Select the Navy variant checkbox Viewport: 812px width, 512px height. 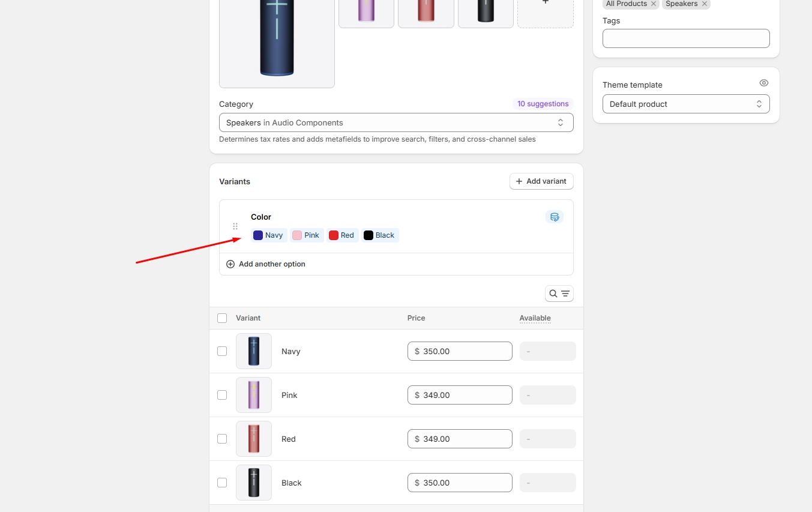[222, 351]
